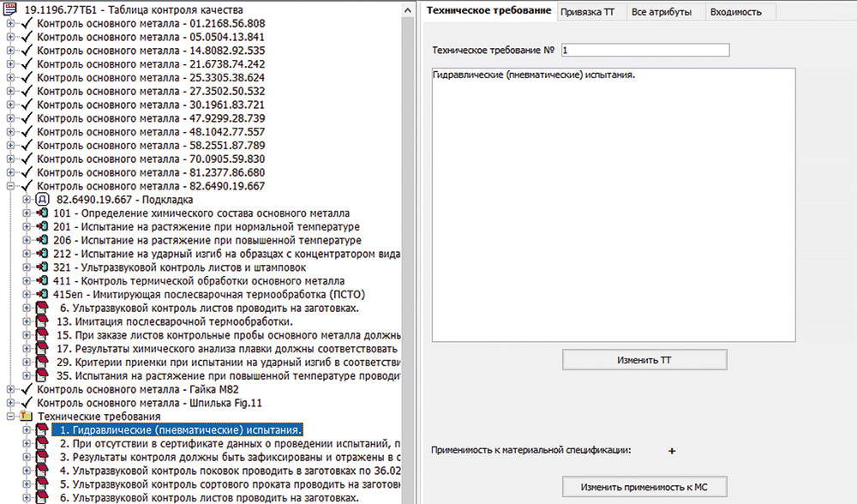Click the root document icon for 19.1196.77ТБ1
The height and width of the screenshot is (504, 857).
12,9
